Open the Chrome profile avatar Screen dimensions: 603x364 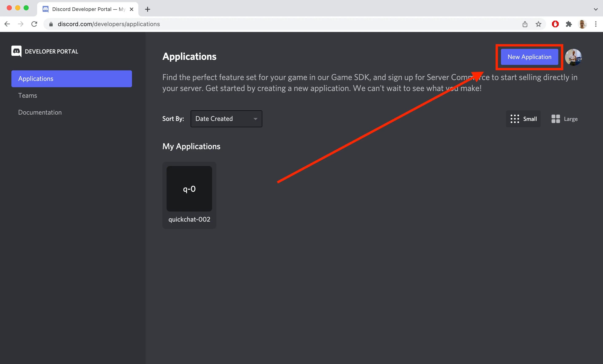point(582,24)
